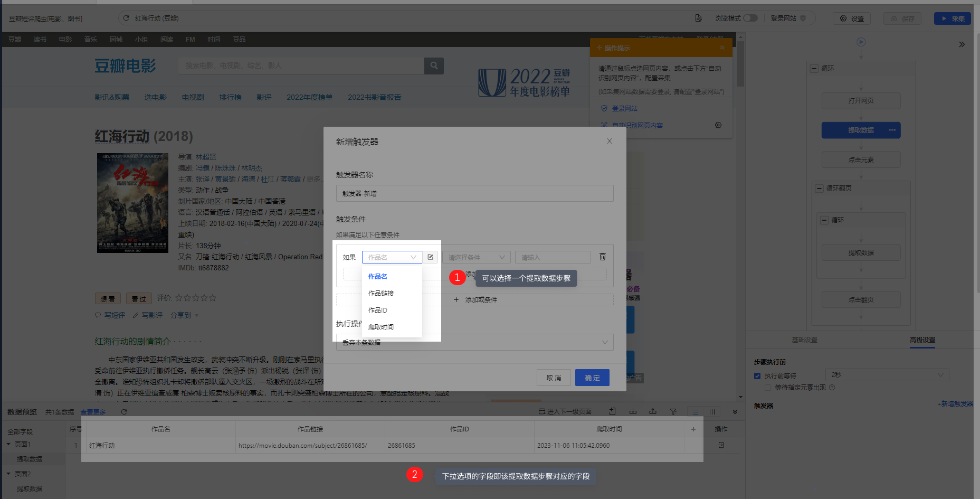980x499 pixels.
Task: Click the import (download arrow) icon in preview toolbar
Action: 633,411
